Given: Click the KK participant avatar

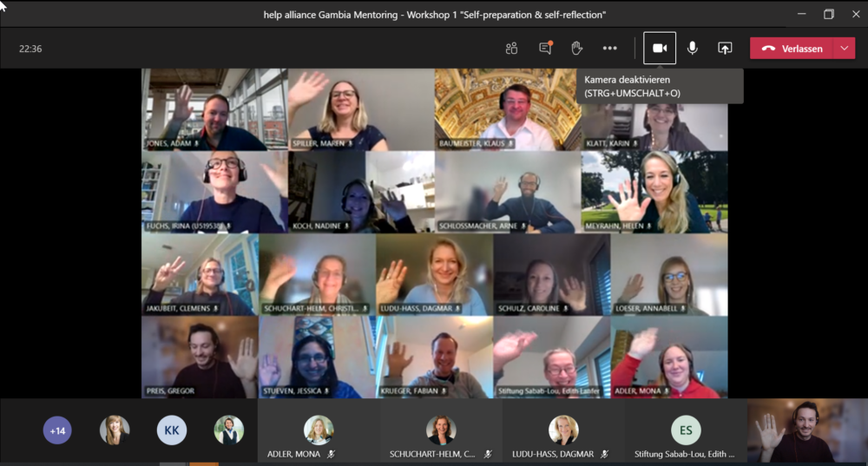Looking at the screenshot, I should pyautogui.click(x=172, y=430).
